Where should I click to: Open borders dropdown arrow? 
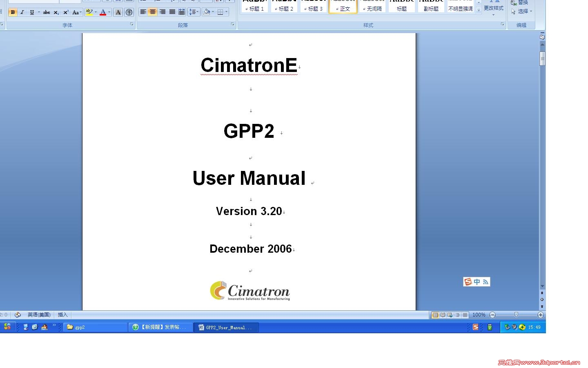pos(227,12)
